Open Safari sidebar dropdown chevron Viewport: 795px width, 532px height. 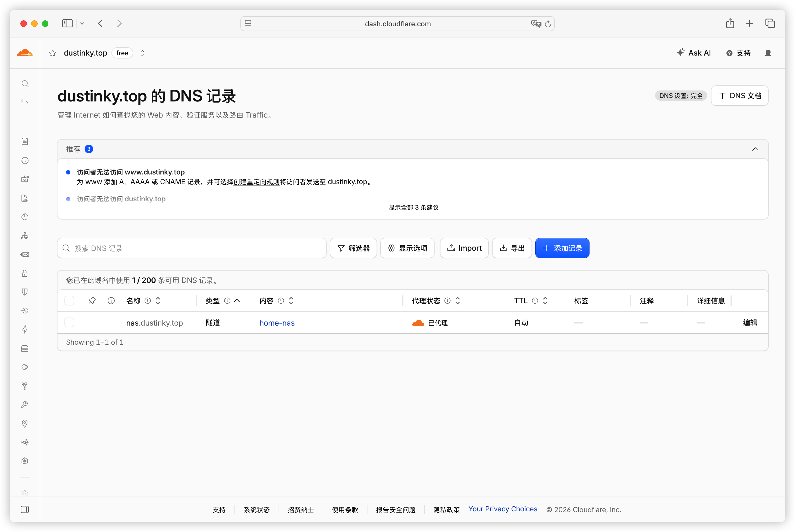(82, 24)
